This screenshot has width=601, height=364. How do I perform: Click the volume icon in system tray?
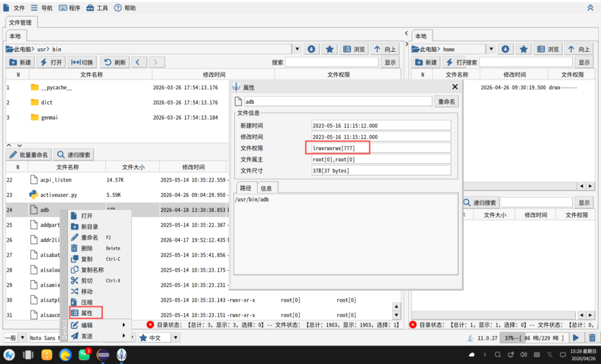pyautogui.click(x=524, y=355)
